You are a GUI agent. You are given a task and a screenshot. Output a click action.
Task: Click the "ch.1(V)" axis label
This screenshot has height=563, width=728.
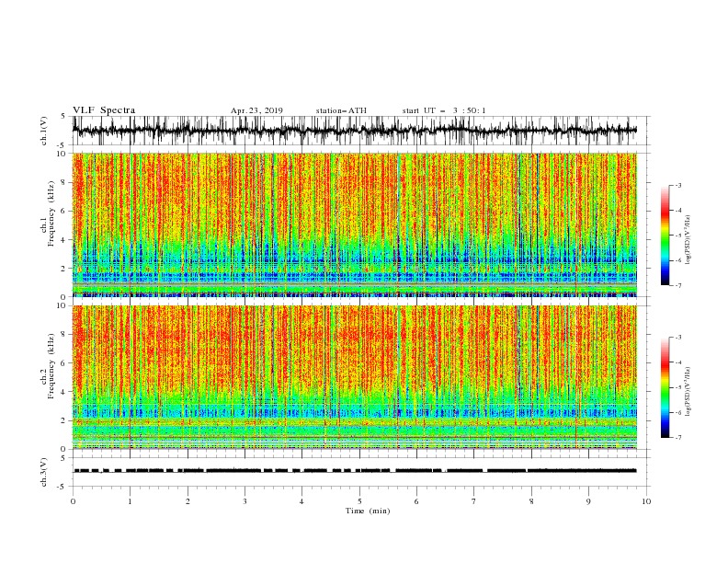pyautogui.click(x=44, y=131)
